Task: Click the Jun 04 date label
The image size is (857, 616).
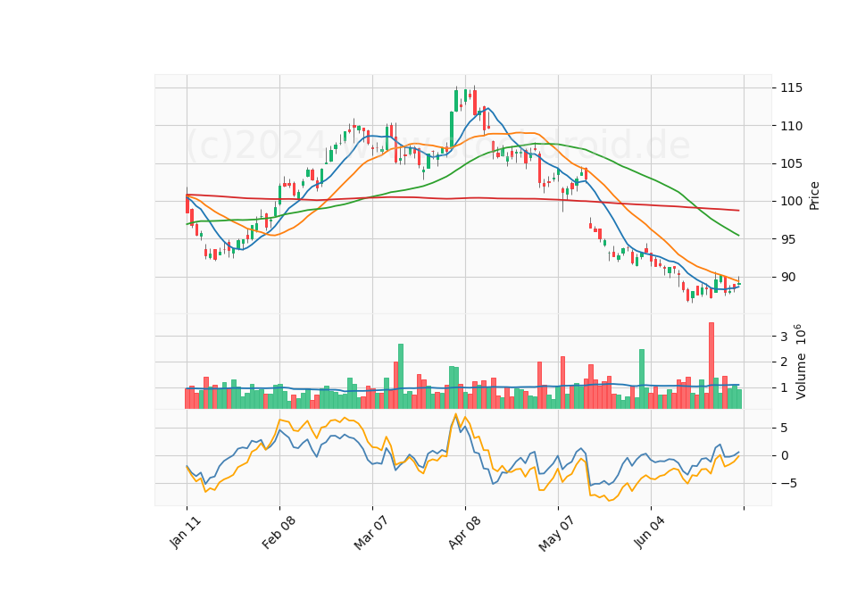Action: click(x=649, y=532)
